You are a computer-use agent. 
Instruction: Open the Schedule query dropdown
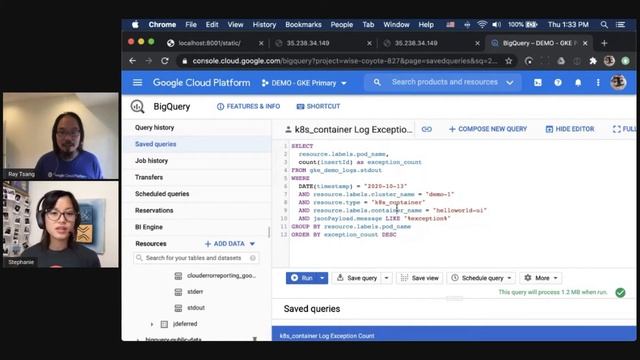point(481,278)
